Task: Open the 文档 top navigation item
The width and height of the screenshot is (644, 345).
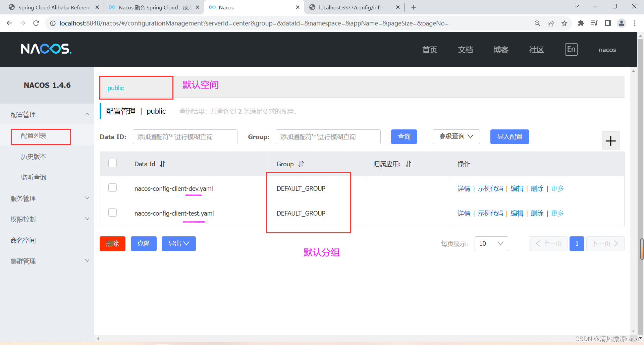Action: pyautogui.click(x=465, y=50)
